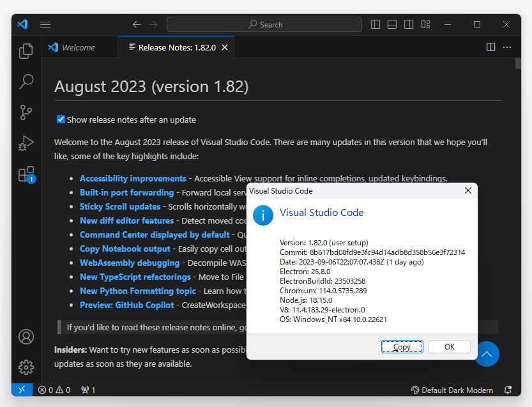Toggle the bottom panel visibility
Viewport: 532px width, 407px height.
391,24
